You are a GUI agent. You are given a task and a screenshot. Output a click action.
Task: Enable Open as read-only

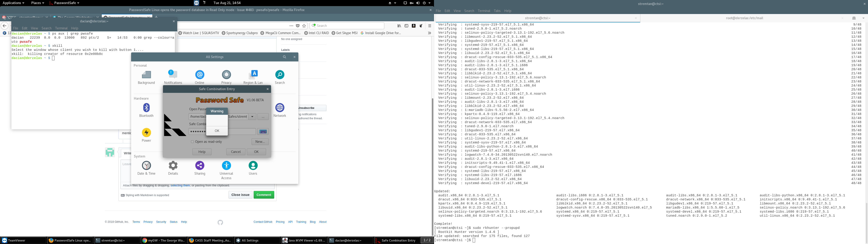(192, 142)
